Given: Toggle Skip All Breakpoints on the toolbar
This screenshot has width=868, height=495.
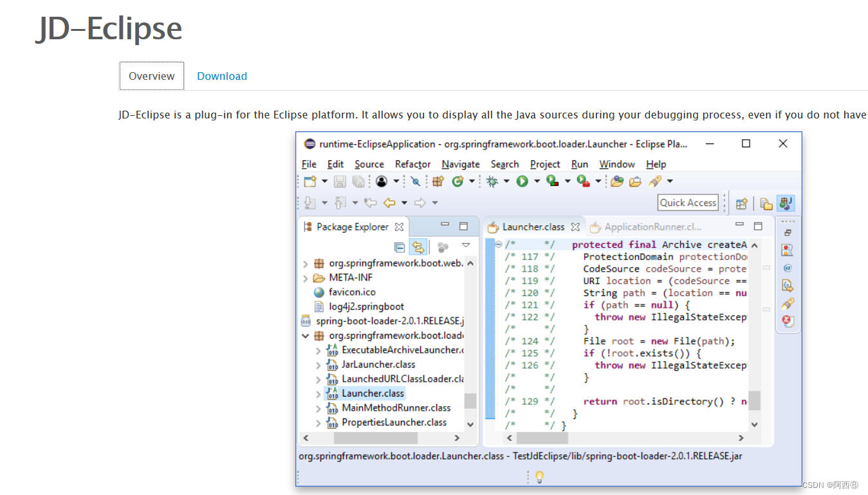Looking at the screenshot, I should click(415, 181).
